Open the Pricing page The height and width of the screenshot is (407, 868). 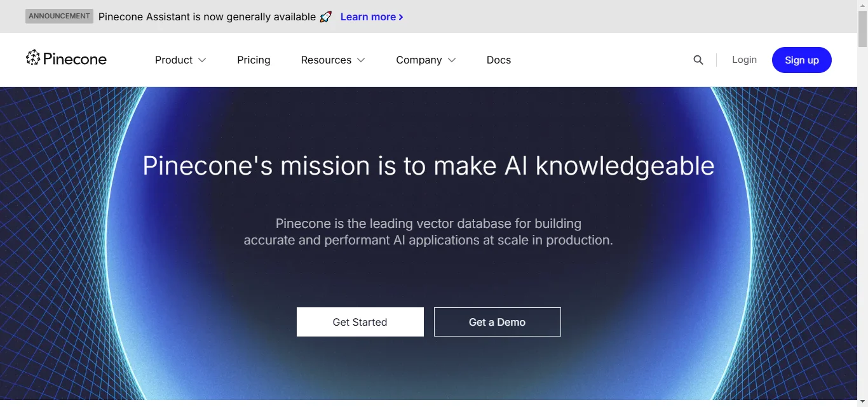pyautogui.click(x=254, y=60)
